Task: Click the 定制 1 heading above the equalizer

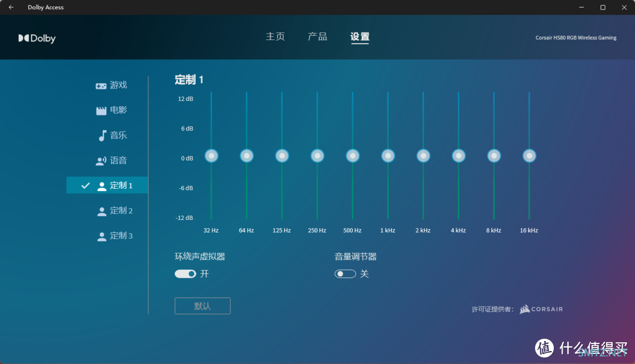Action: [189, 80]
